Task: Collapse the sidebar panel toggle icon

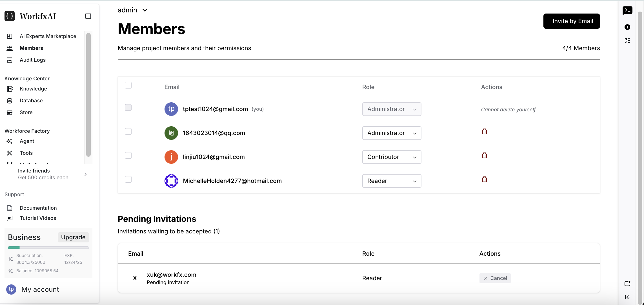Action: [x=88, y=16]
